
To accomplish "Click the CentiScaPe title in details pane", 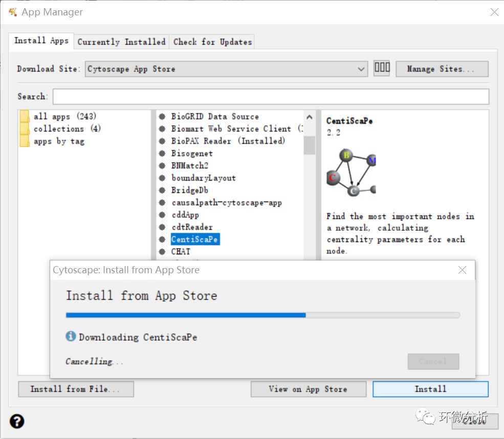I will 349,121.
